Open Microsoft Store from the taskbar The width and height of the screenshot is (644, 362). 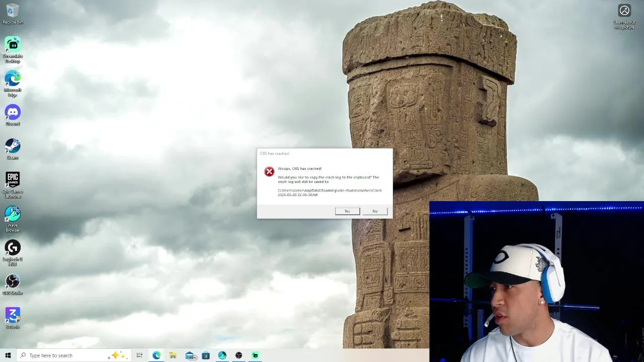tap(206, 355)
